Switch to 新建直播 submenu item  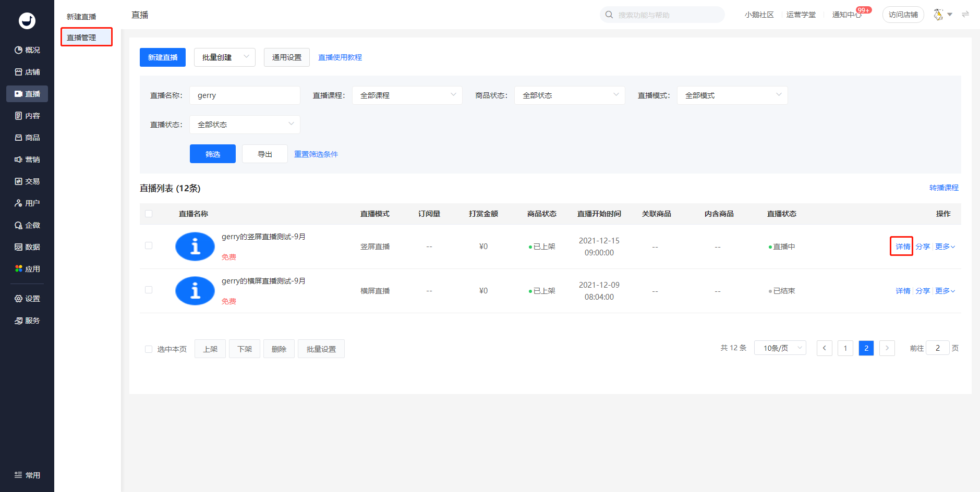81,17
